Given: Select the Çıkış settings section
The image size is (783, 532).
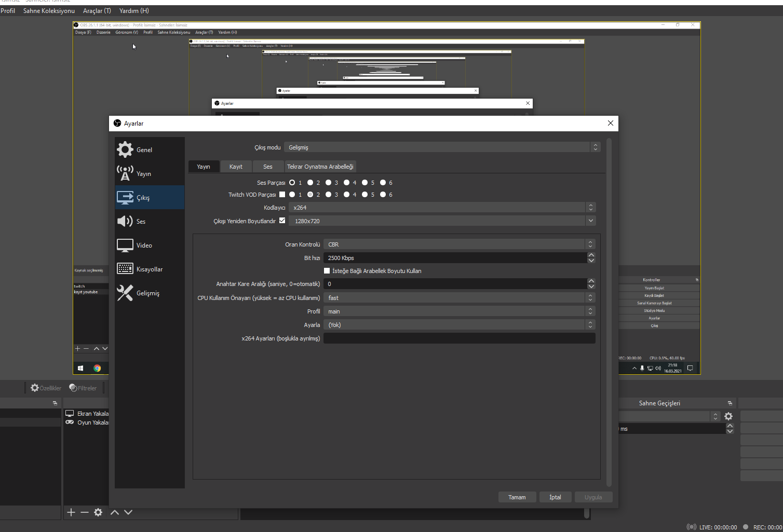Looking at the screenshot, I should [x=150, y=197].
